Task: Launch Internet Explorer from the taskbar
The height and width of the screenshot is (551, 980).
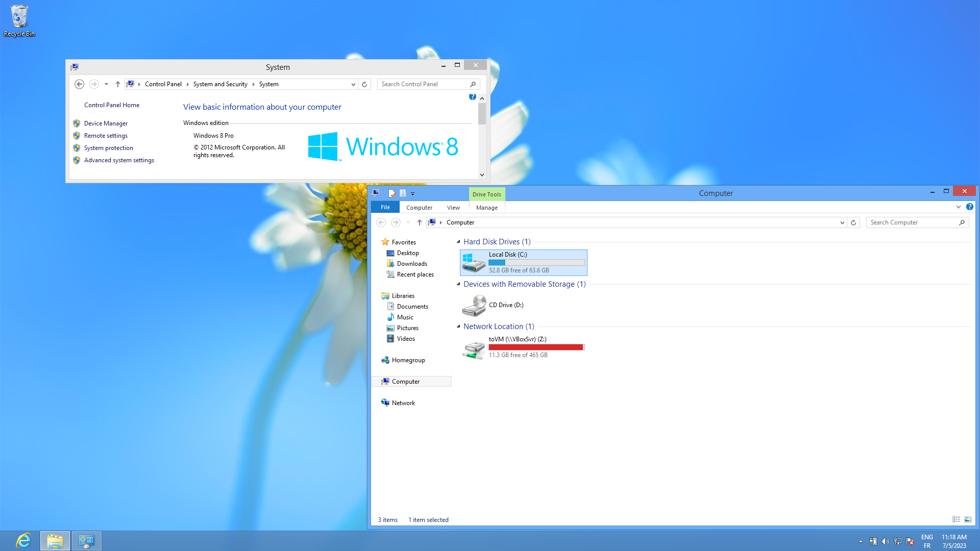Action: [x=23, y=540]
